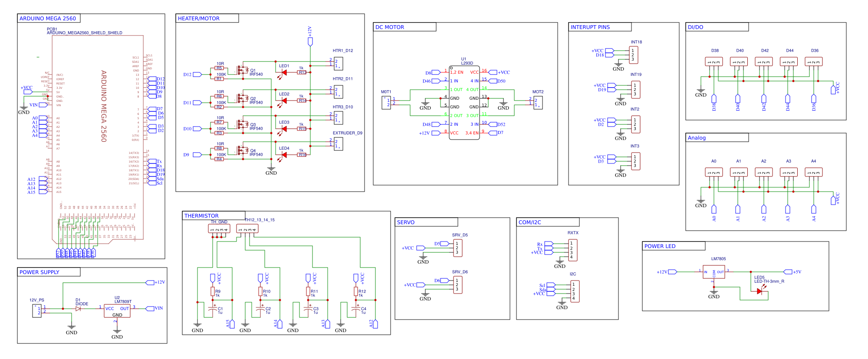The width and height of the screenshot is (868, 359).
Task: Click the THERMISTOR section title
Action: (201, 215)
